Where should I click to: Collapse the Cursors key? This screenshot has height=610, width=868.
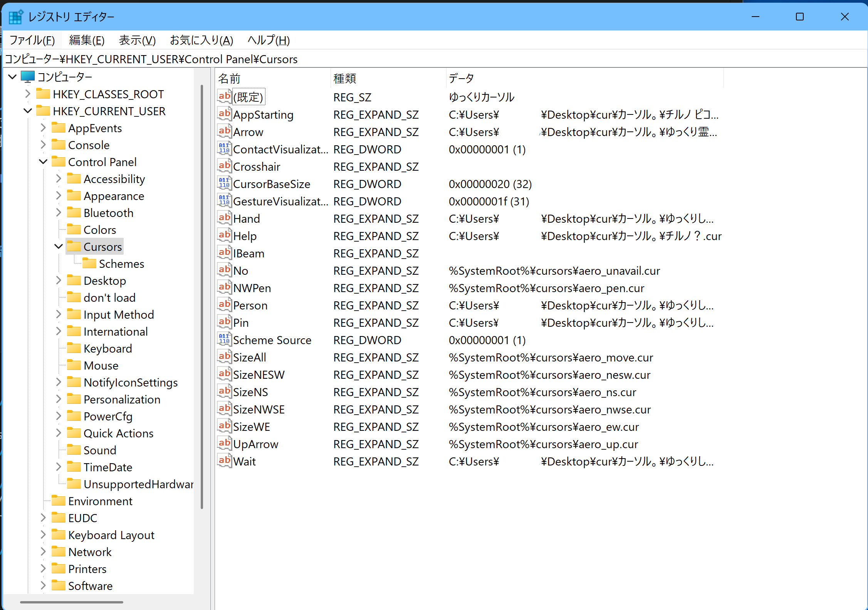coord(59,246)
